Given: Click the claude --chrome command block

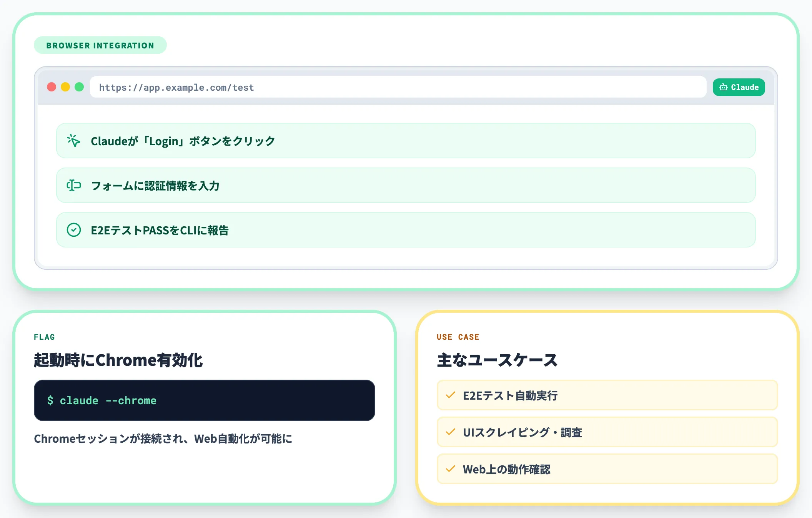Looking at the screenshot, I should (205, 400).
